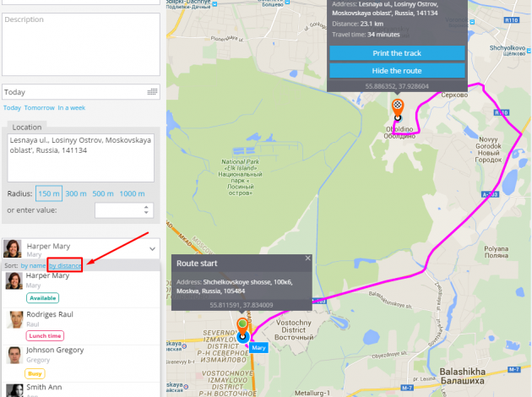Select the 150 m radius option
This screenshot has height=397, width=532.
(49, 193)
